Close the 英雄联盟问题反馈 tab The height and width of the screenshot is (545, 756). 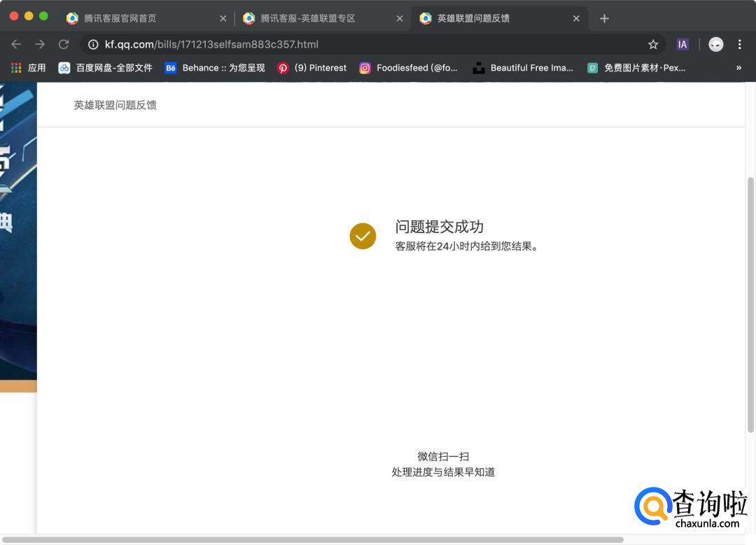click(576, 18)
